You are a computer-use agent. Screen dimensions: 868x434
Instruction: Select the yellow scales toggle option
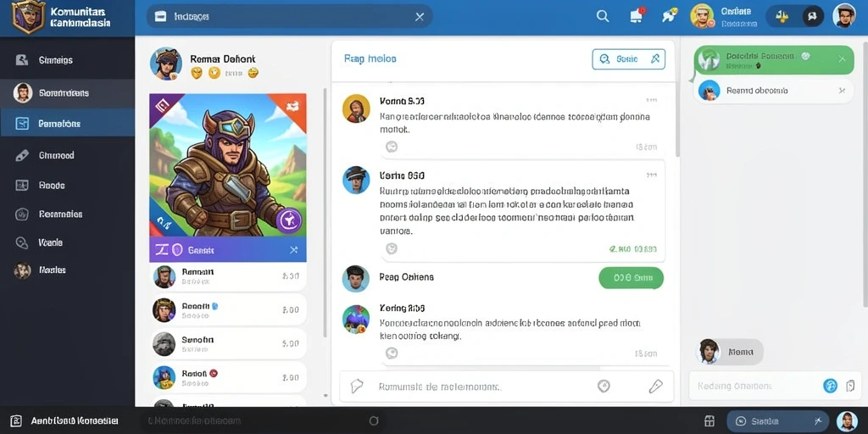point(782,17)
